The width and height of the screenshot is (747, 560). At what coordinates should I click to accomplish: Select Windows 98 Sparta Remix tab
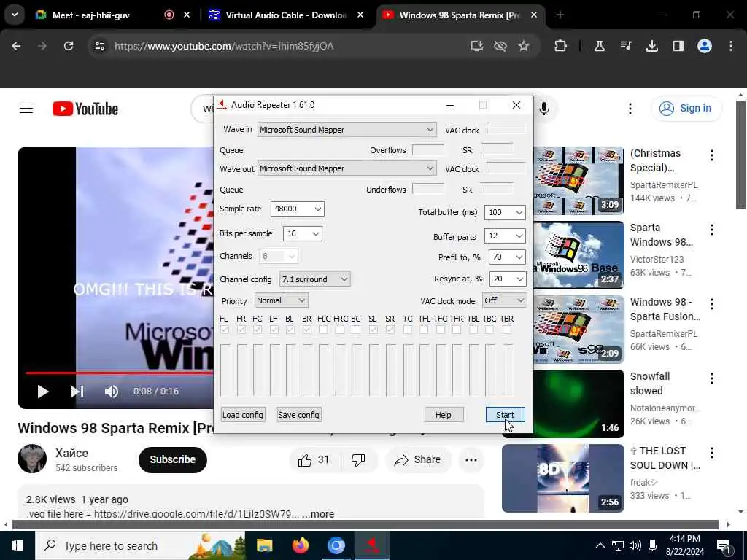click(x=460, y=15)
